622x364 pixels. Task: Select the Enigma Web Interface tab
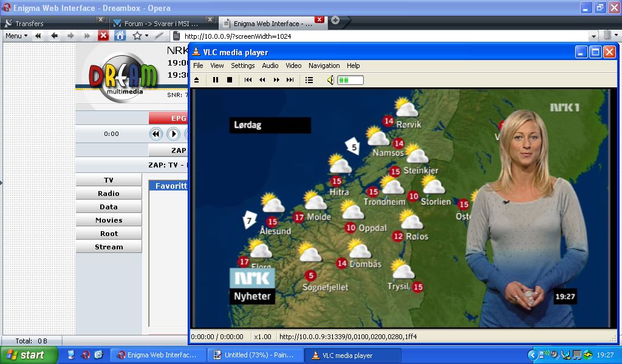(x=273, y=24)
